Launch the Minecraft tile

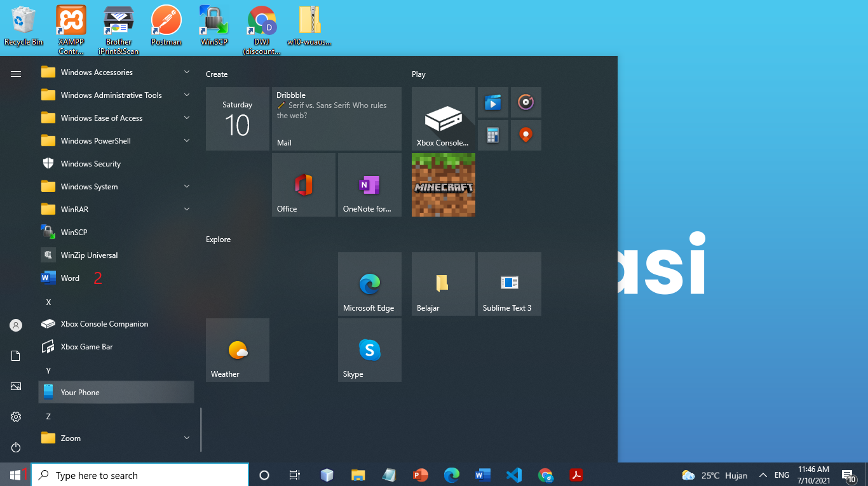pos(444,185)
